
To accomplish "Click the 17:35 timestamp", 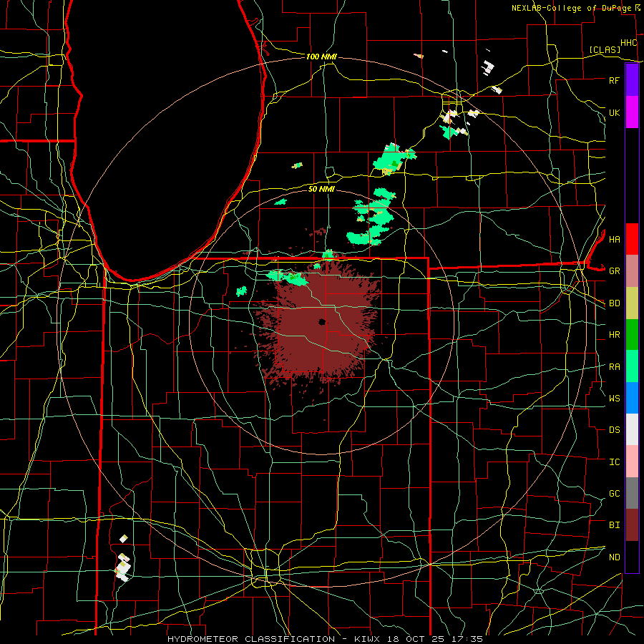I will click(x=467, y=639).
